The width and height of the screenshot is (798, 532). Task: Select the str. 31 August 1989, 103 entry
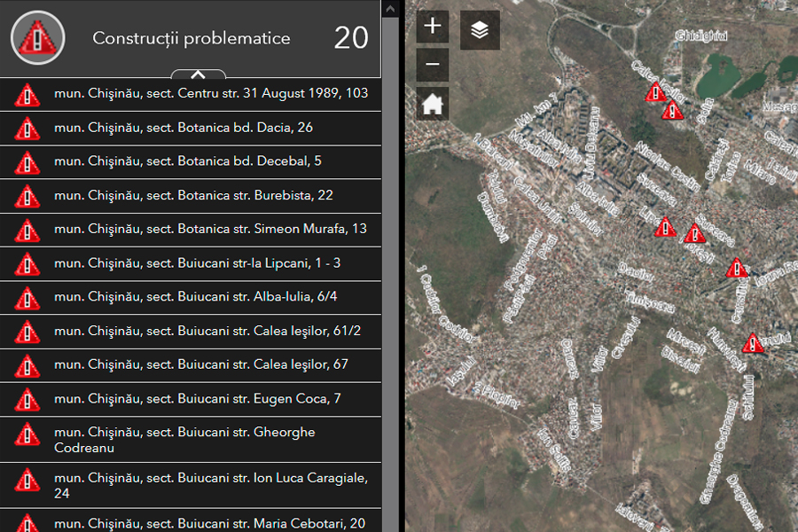coord(211,93)
